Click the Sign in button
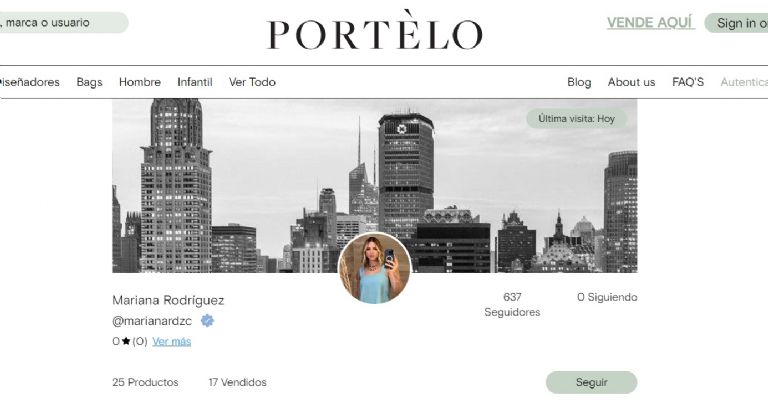Screen dimensions: 768x413 click(x=736, y=23)
